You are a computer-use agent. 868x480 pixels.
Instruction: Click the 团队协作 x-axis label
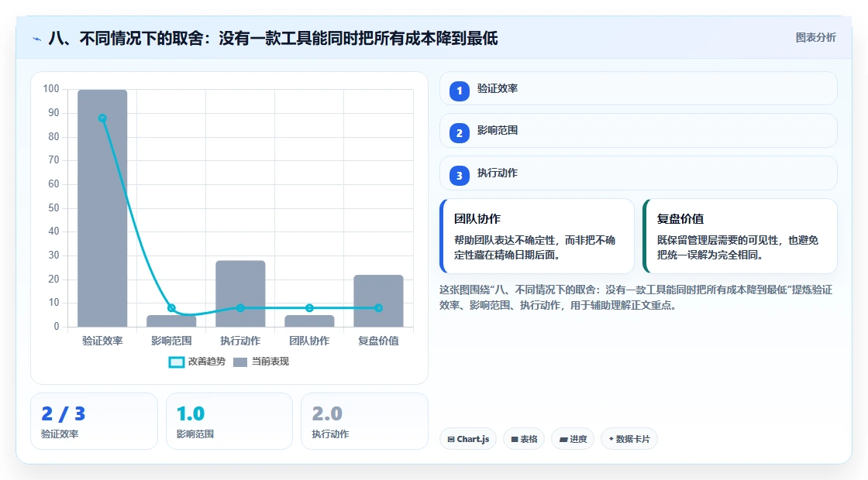coord(309,341)
